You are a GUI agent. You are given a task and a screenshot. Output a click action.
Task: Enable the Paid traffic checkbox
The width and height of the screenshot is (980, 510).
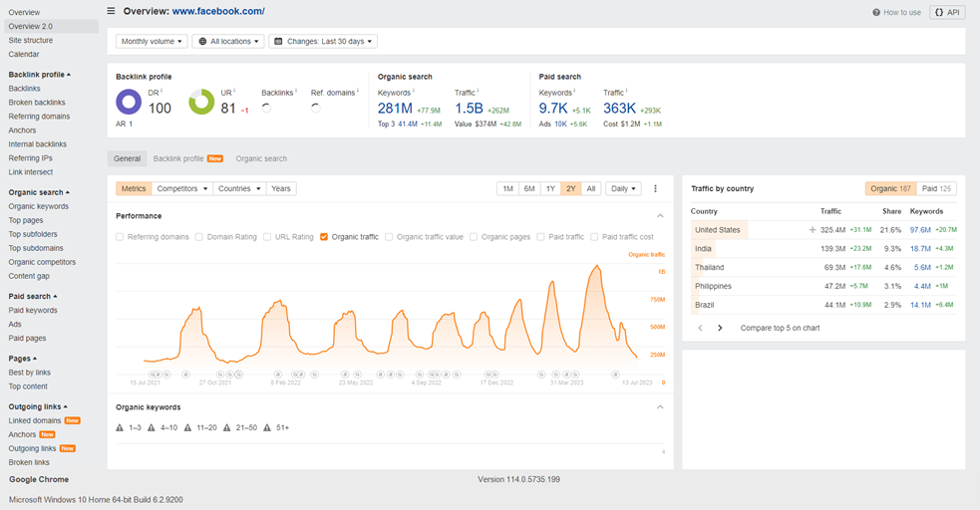pyautogui.click(x=540, y=237)
